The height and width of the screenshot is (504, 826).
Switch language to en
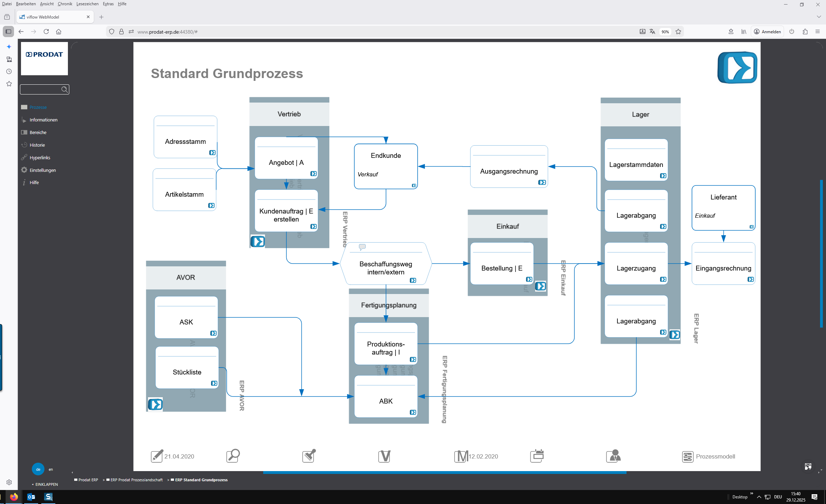[x=51, y=469]
